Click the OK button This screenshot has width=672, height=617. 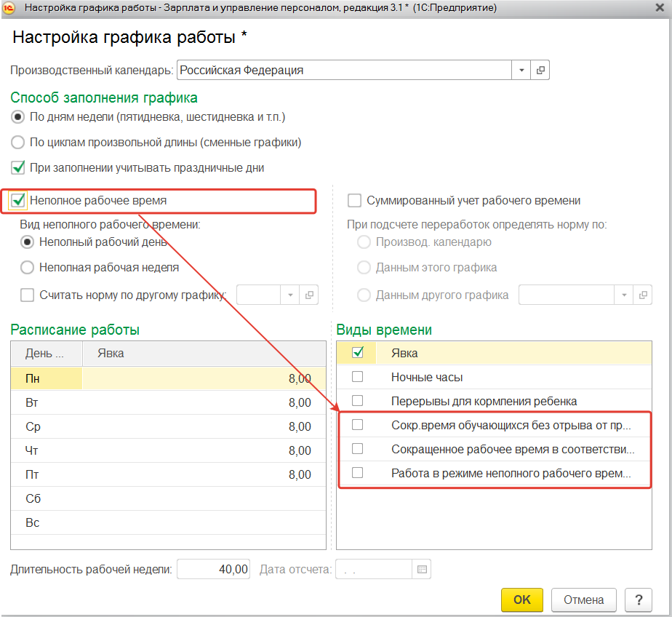point(522,600)
